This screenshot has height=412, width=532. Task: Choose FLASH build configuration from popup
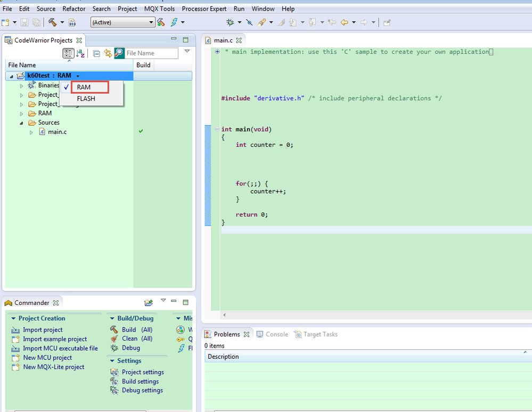click(86, 98)
